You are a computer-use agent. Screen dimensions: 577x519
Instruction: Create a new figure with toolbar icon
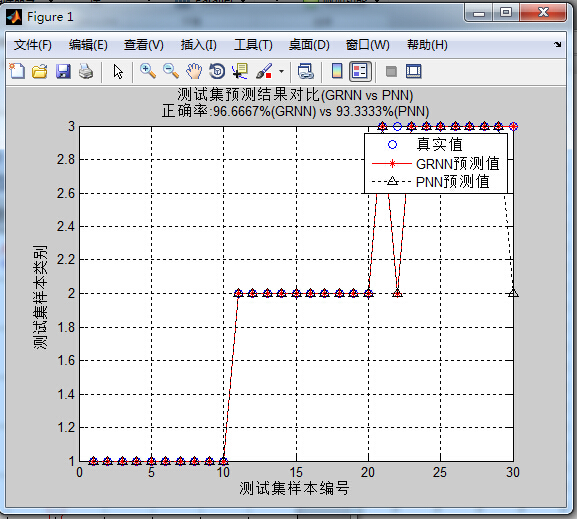tap(17, 71)
